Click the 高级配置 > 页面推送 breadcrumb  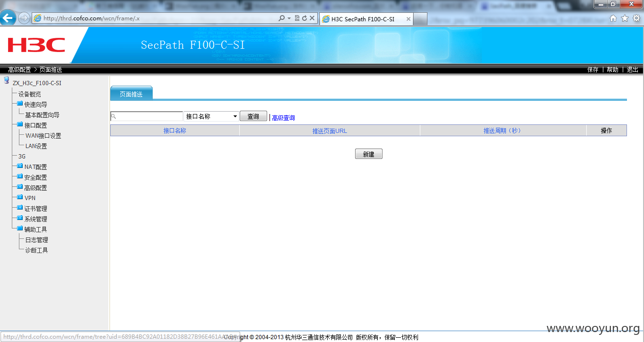point(35,70)
